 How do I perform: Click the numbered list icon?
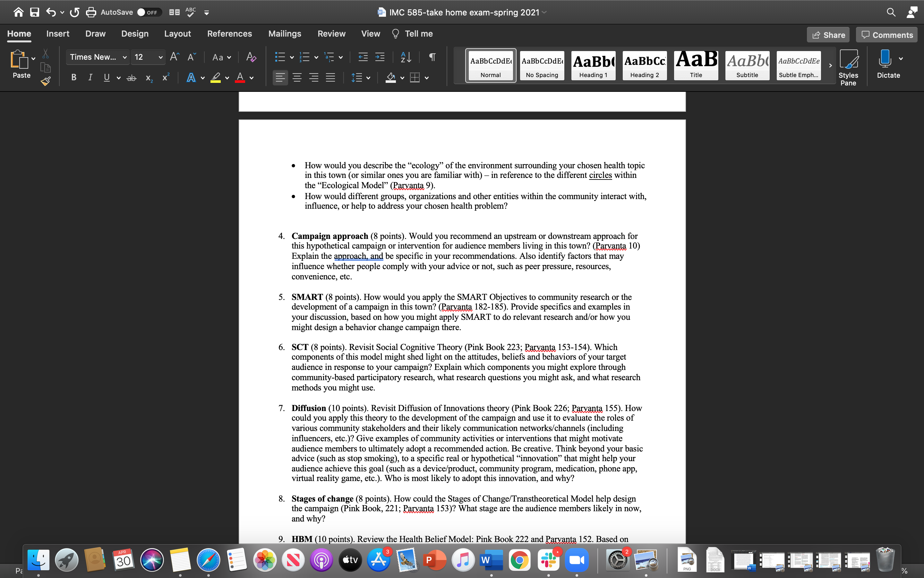[304, 57]
